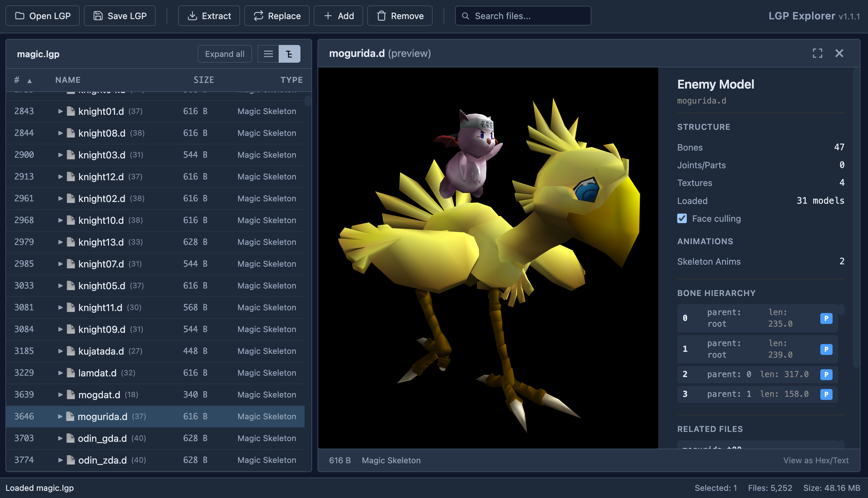Click the swap arrows icon in Replace

point(259,16)
